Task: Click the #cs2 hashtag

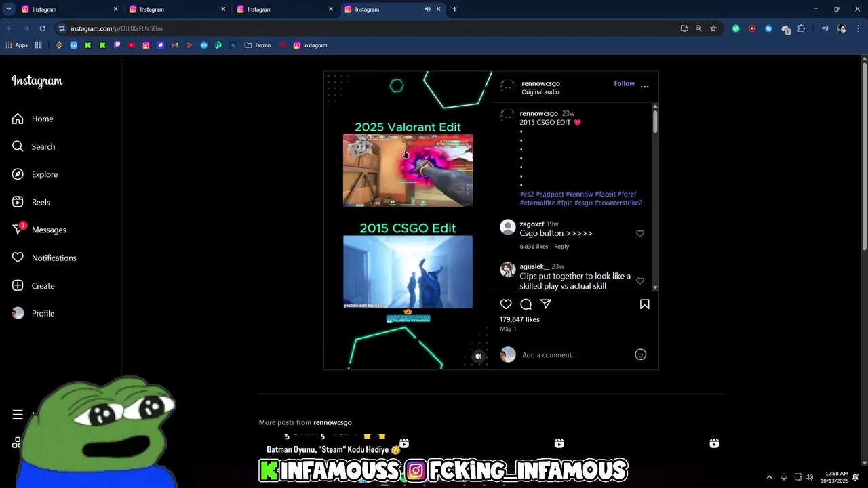Action: 527,195
